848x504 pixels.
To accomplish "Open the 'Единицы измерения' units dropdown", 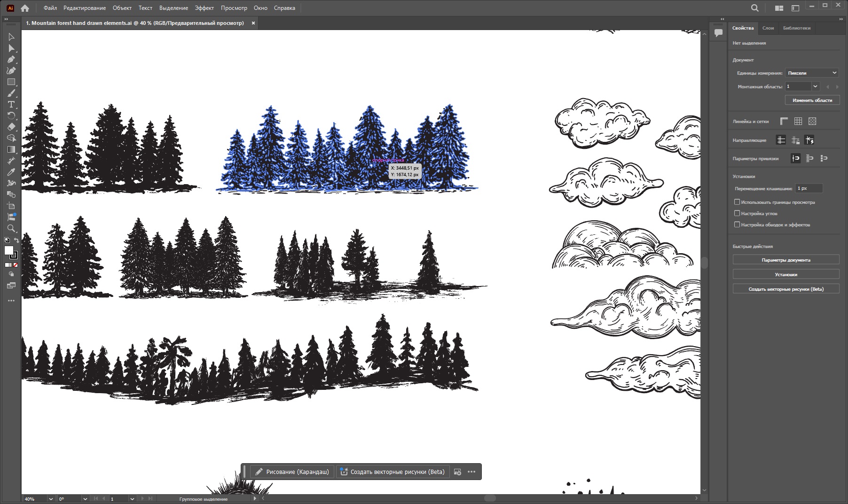I will pyautogui.click(x=812, y=73).
